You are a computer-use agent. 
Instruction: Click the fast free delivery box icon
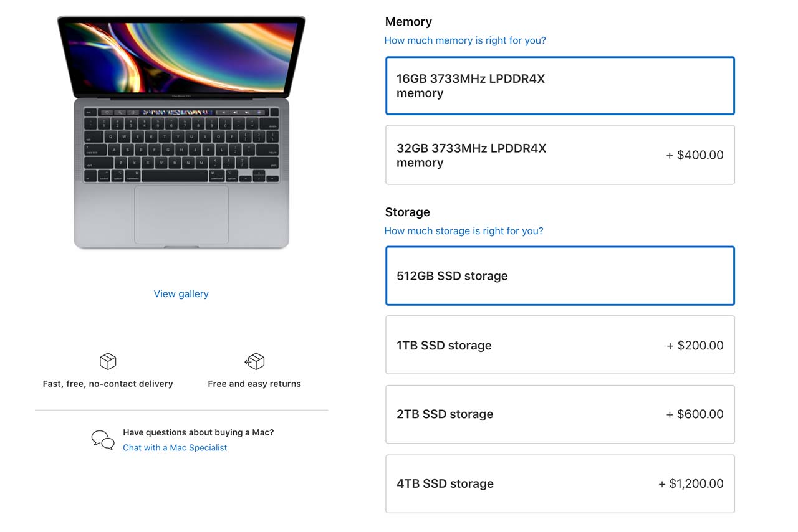(x=107, y=361)
